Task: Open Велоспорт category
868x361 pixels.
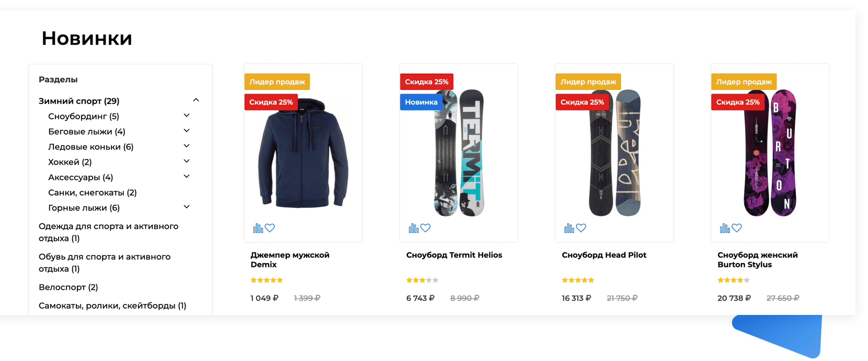Action: click(x=68, y=287)
